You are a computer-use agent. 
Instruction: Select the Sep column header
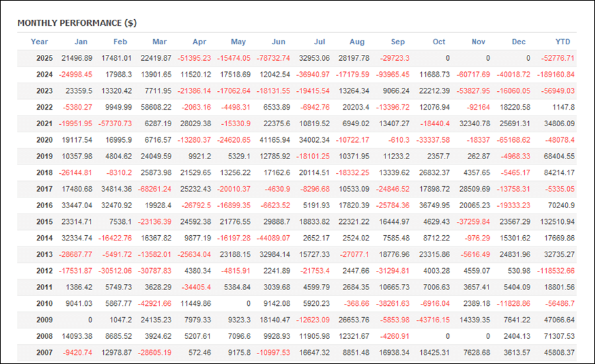397,42
